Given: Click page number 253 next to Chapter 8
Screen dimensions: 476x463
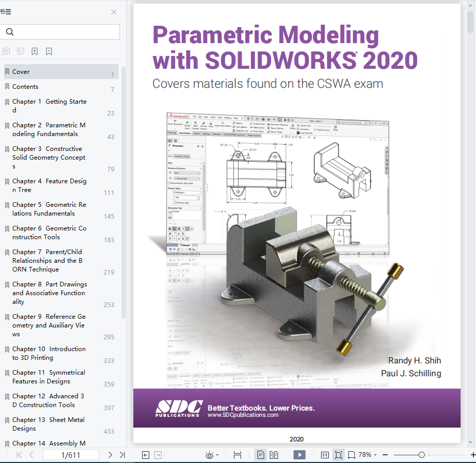Looking at the screenshot, I should [109, 305].
